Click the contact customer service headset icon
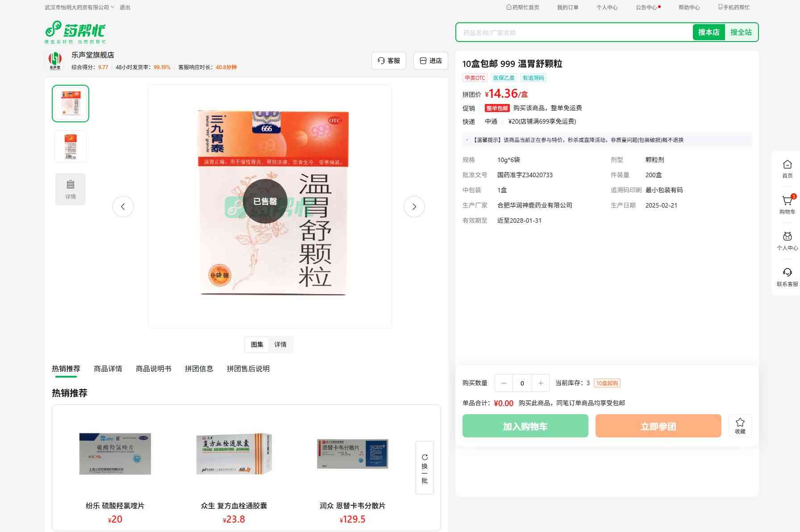This screenshot has height=532, width=800. (787, 273)
